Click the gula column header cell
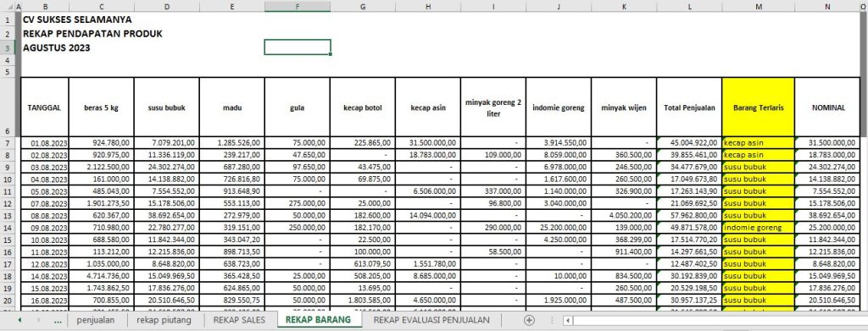The width and height of the screenshot is (868, 331). 298,108
